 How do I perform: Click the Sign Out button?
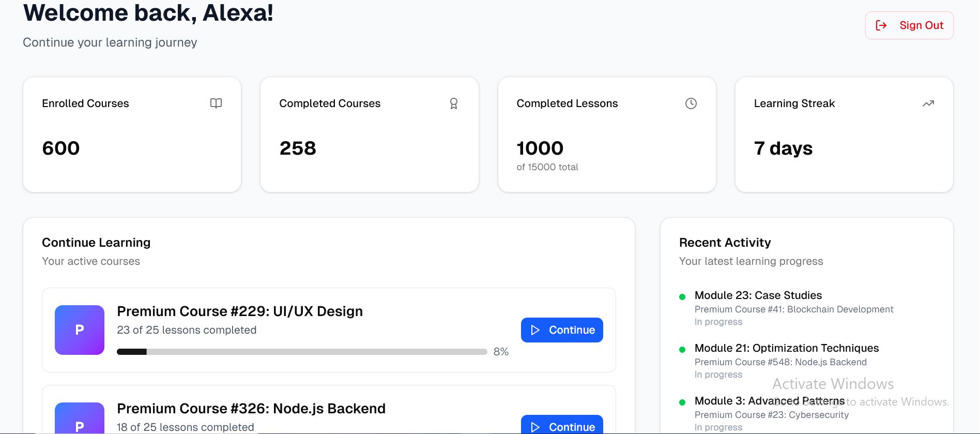pyautogui.click(x=909, y=25)
